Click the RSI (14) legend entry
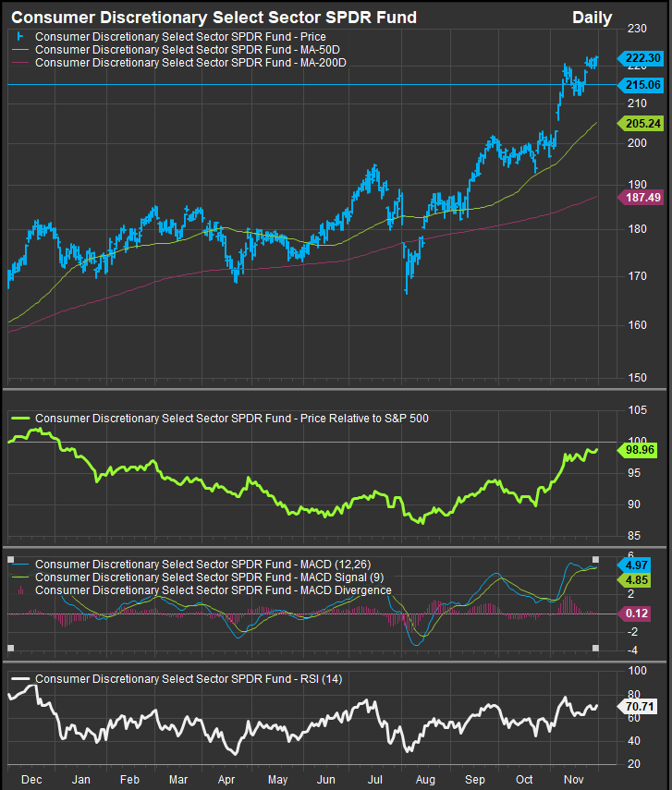 (x=189, y=679)
